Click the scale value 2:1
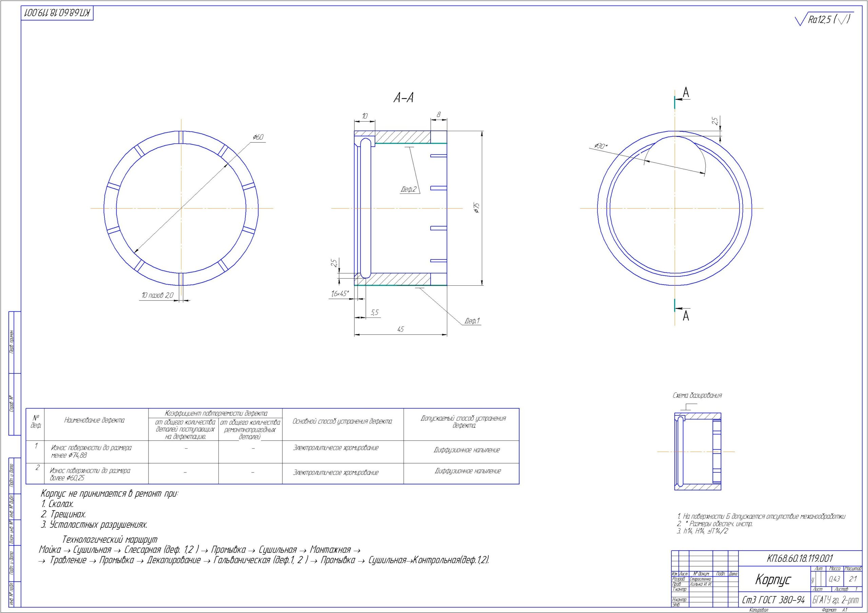The width and height of the screenshot is (868, 613). 853,579
